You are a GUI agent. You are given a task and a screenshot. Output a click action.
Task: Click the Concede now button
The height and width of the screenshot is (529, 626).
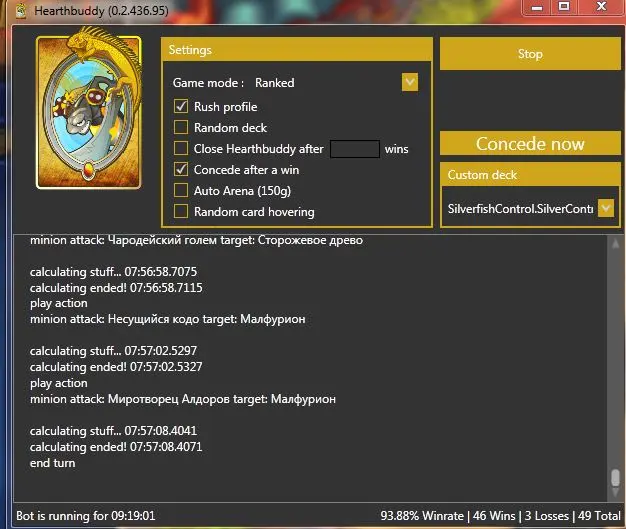[530, 144]
